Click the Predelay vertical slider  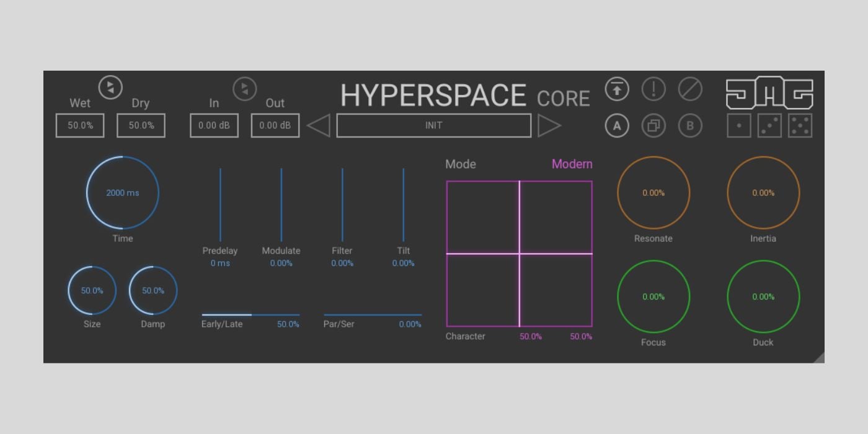220,205
